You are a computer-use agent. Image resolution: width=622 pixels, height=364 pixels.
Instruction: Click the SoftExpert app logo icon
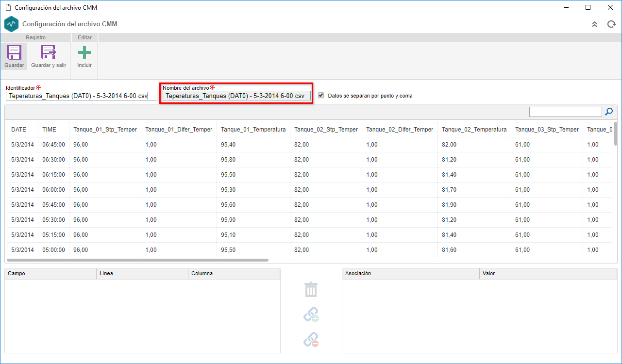11,24
